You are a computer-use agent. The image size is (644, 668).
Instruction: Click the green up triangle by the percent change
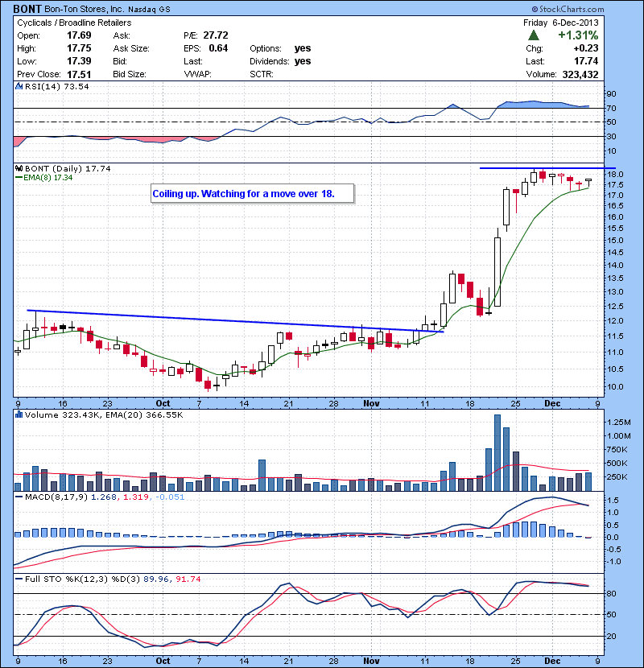[533, 35]
